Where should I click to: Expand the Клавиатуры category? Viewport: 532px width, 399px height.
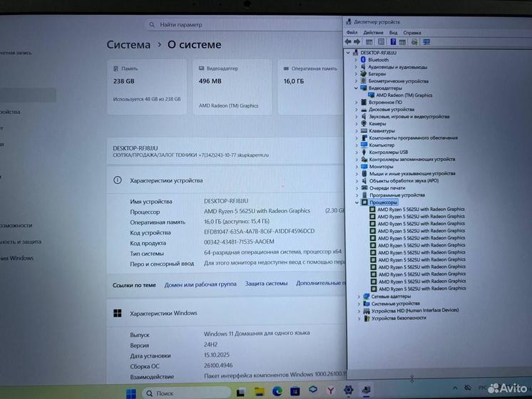(x=357, y=131)
